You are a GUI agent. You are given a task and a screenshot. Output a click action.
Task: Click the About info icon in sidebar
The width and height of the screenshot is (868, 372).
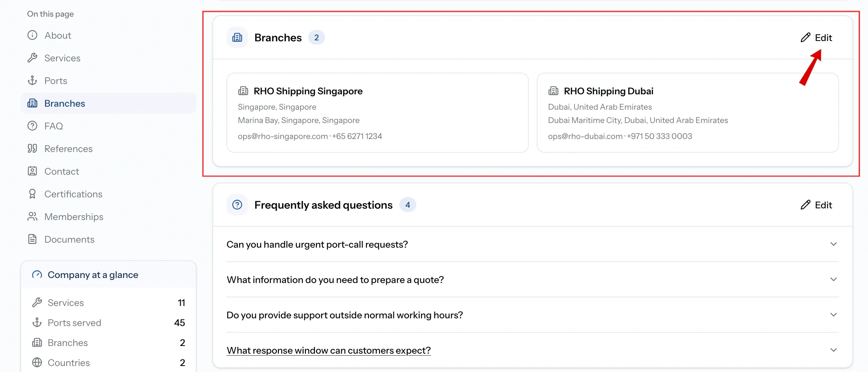click(x=32, y=35)
